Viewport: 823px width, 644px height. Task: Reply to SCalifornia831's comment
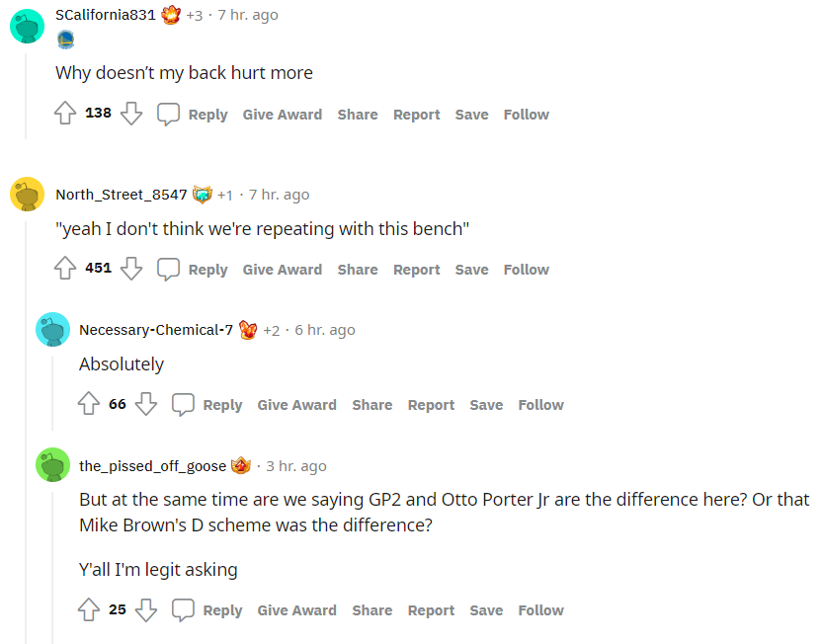coord(195,115)
